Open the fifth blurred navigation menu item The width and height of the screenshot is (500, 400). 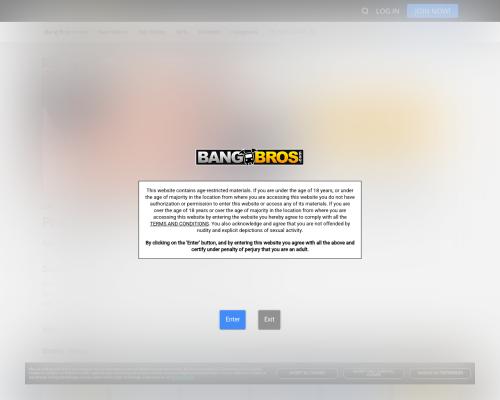point(208,32)
